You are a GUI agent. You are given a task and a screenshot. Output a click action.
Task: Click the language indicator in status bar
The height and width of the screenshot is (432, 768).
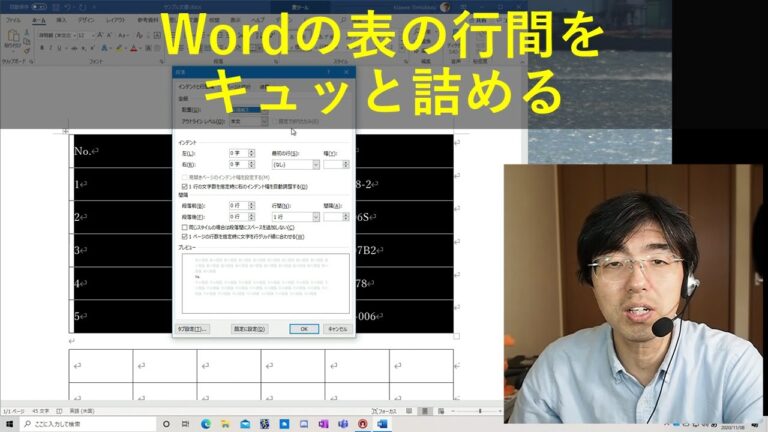[x=82, y=411]
